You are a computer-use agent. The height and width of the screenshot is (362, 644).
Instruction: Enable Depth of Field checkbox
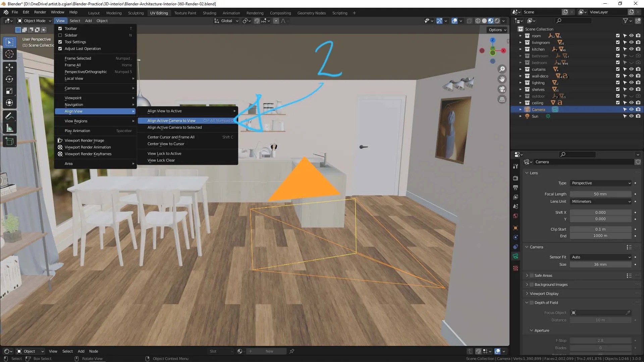[532, 303]
